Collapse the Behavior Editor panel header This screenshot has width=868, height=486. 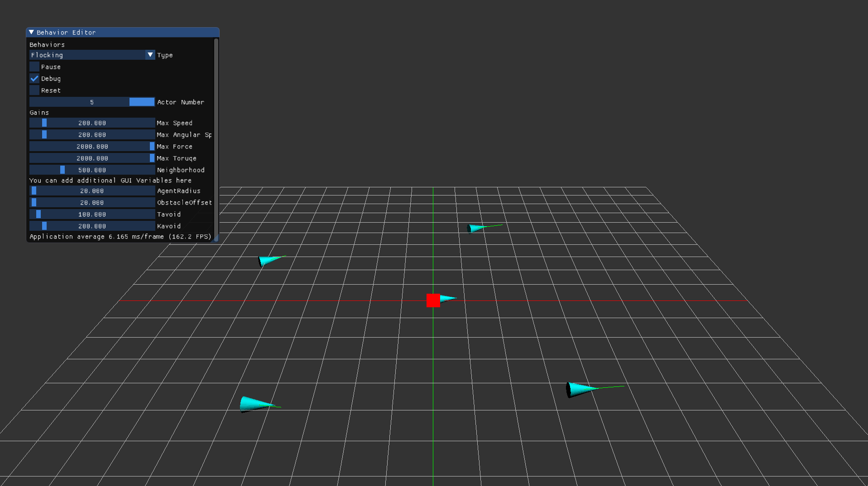coord(31,32)
